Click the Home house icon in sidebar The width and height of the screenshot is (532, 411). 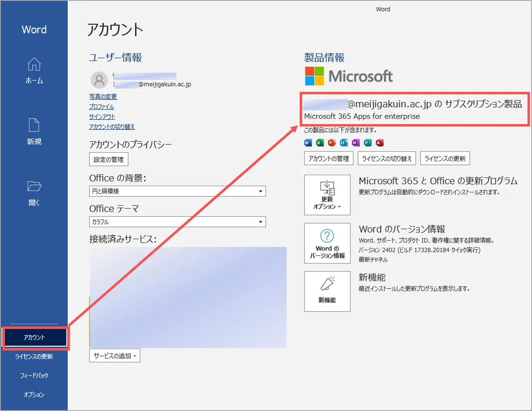(34, 64)
